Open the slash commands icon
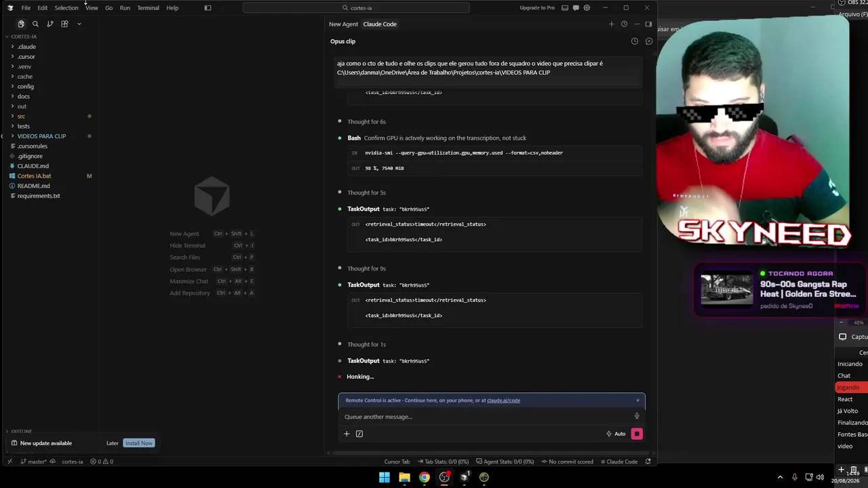 point(359,434)
